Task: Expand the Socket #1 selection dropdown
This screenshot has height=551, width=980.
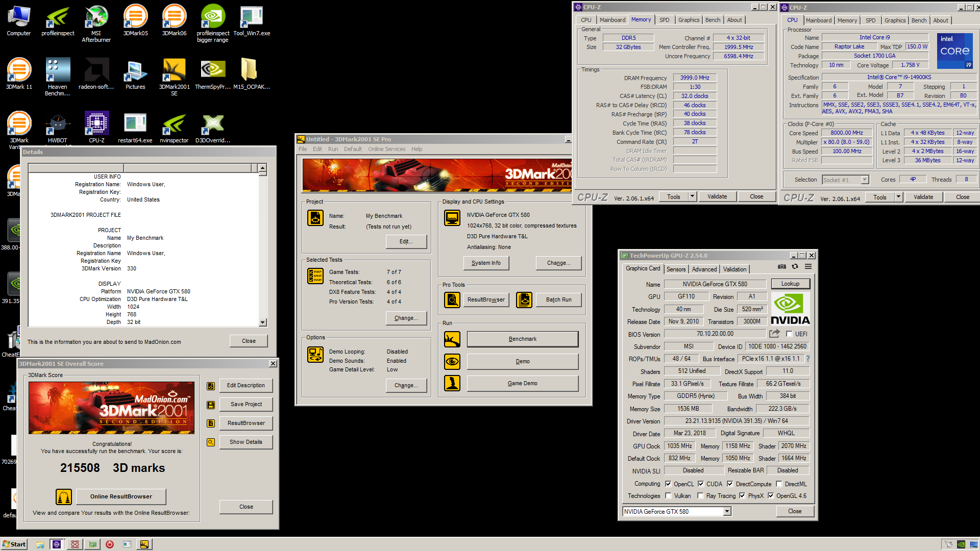Action: [x=865, y=180]
